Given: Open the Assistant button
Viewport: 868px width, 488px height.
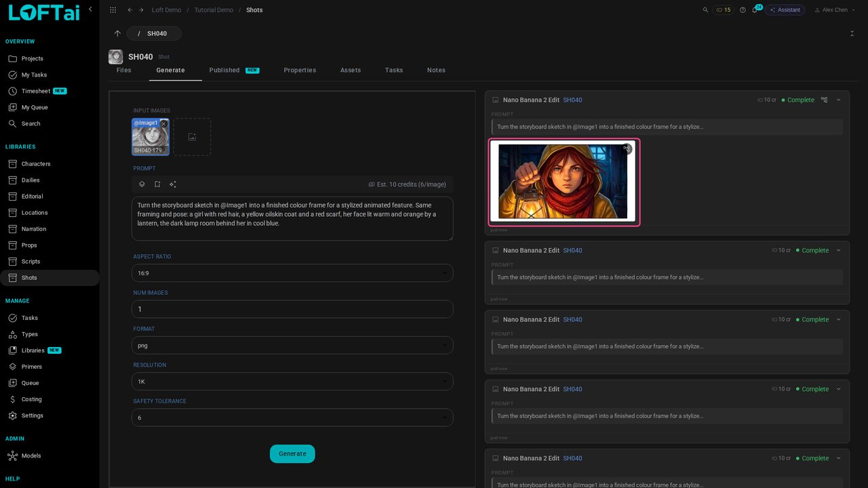Looking at the screenshot, I should 785,10.
